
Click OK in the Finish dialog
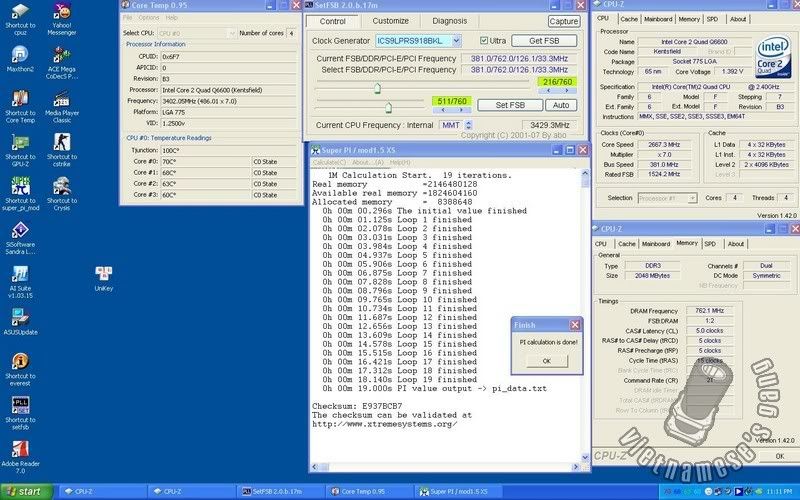(x=546, y=361)
